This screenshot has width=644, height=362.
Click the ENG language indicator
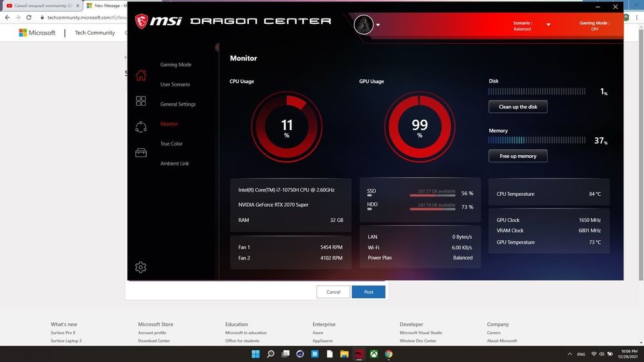(x=581, y=354)
